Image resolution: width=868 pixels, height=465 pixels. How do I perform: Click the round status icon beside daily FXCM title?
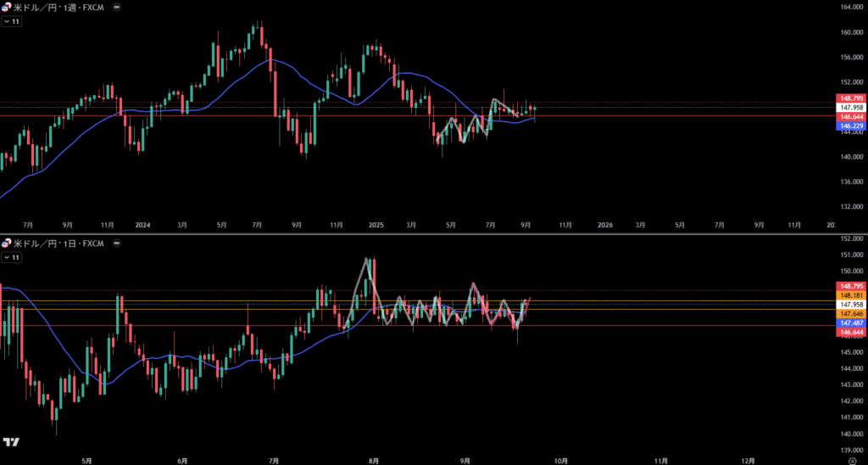tap(115, 244)
